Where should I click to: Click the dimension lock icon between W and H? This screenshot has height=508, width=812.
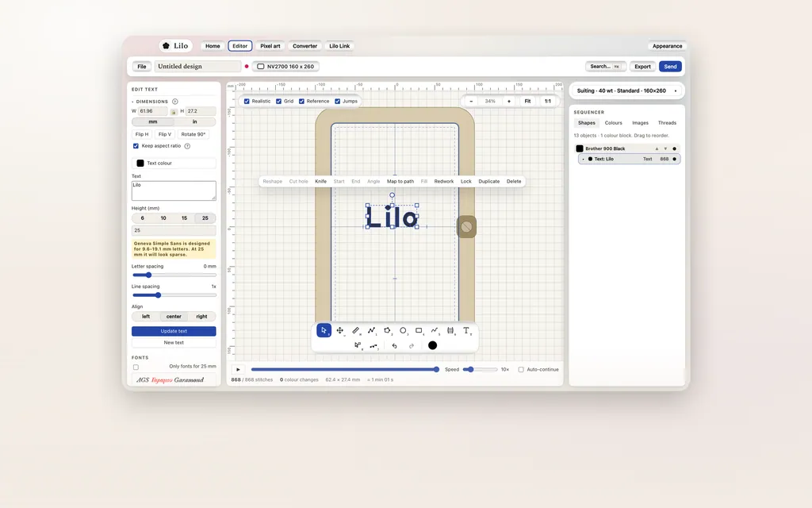174,111
